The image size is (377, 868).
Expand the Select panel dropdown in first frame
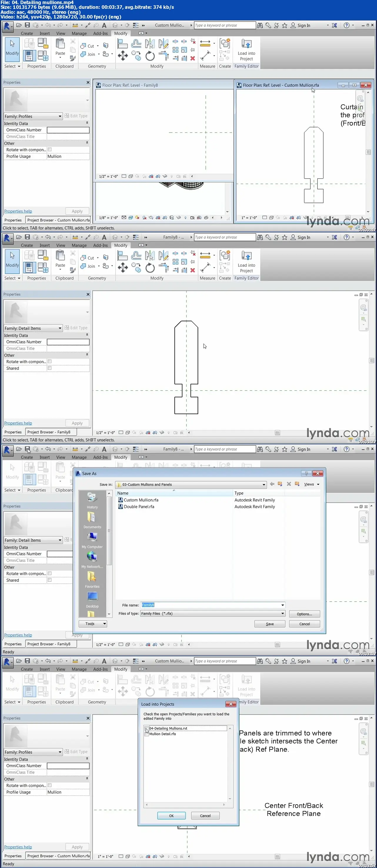click(12, 66)
